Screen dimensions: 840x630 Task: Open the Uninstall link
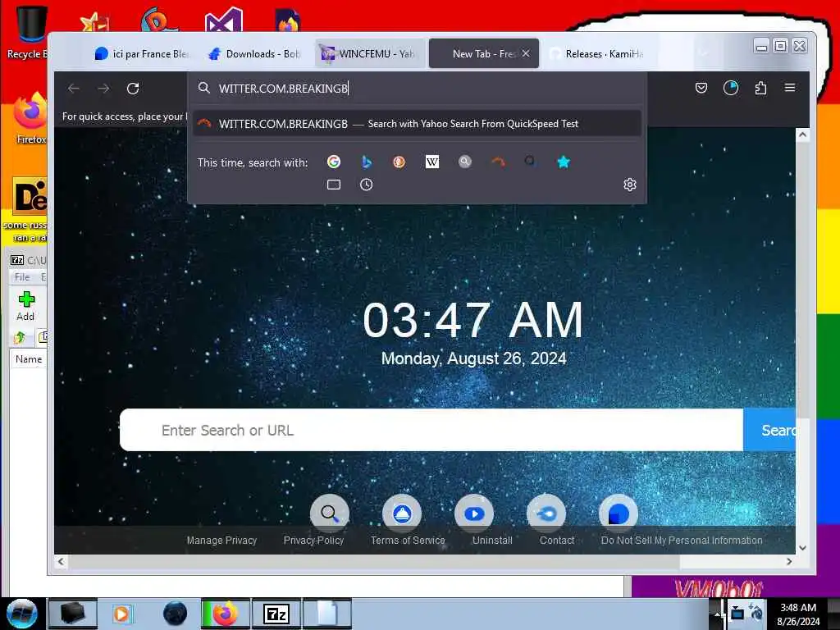(492, 540)
